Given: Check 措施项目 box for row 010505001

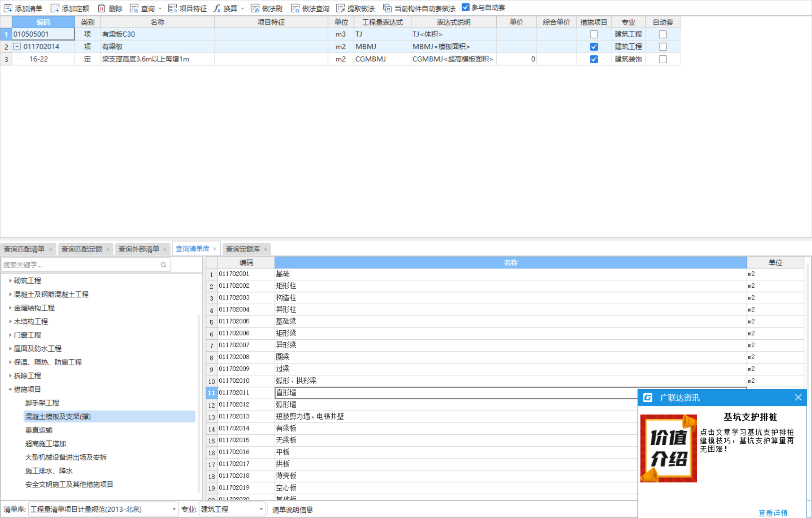Looking at the screenshot, I should pyautogui.click(x=594, y=34).
